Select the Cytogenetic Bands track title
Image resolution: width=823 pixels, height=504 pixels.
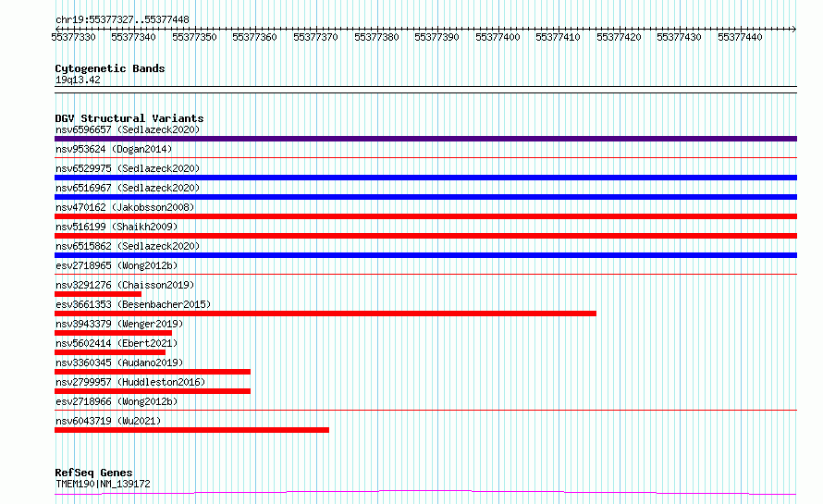coord(110,68)
